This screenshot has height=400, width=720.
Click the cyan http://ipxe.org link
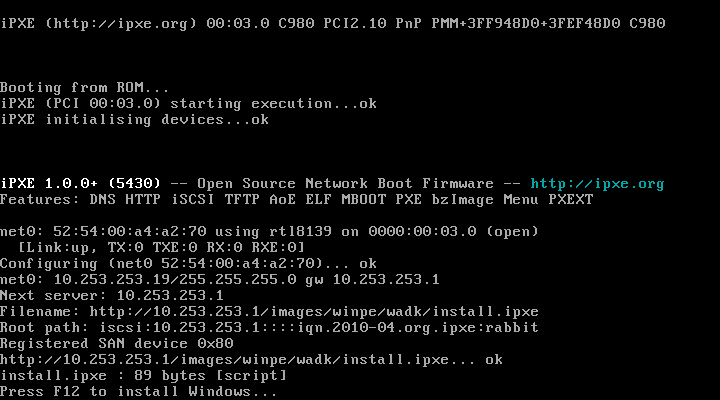(x=597, y=184)
